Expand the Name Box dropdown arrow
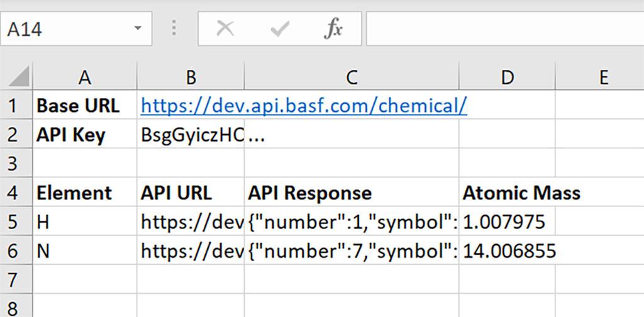The height and width of the screenshot is (317, 644). pyautogui.click(x=138, y=28)
